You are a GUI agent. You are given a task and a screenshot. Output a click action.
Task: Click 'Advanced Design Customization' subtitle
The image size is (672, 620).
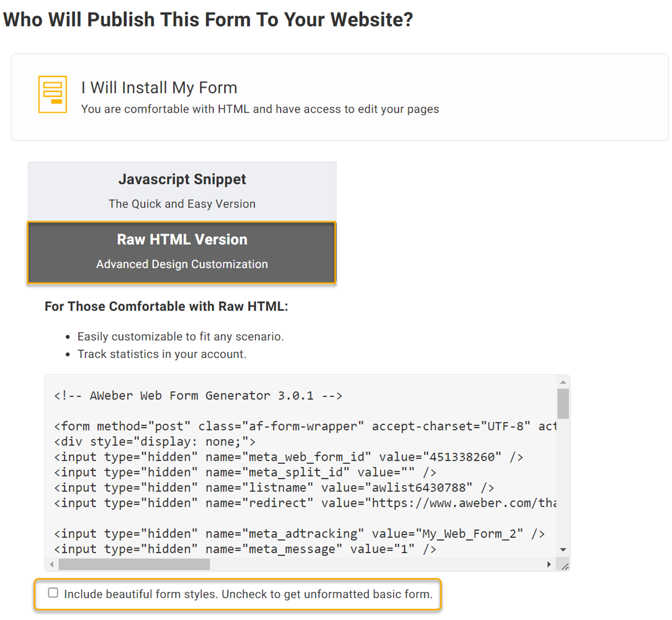(182, 264)
